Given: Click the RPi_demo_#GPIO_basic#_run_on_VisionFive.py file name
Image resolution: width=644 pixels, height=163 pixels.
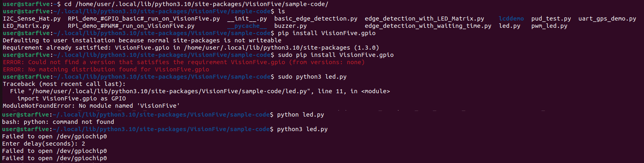Looking at the screenshot, I should tap(144, 19).
